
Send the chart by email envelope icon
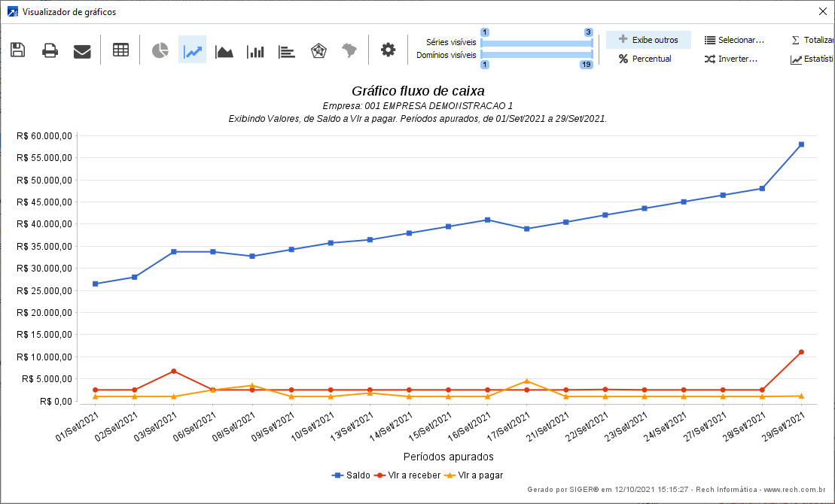[82, 50]
